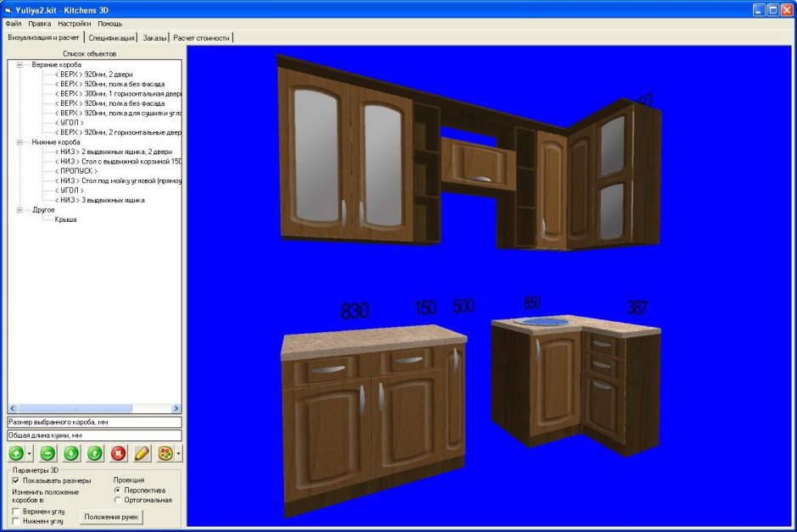Switch to the Спецификация tab
The height and width of the screenshot is (532, 797).
[111, 38]
